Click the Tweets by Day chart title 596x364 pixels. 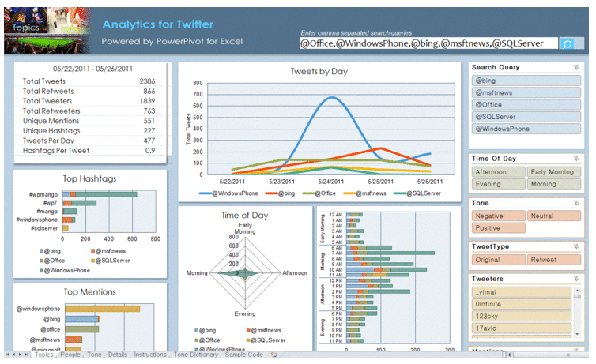[319, 71]
